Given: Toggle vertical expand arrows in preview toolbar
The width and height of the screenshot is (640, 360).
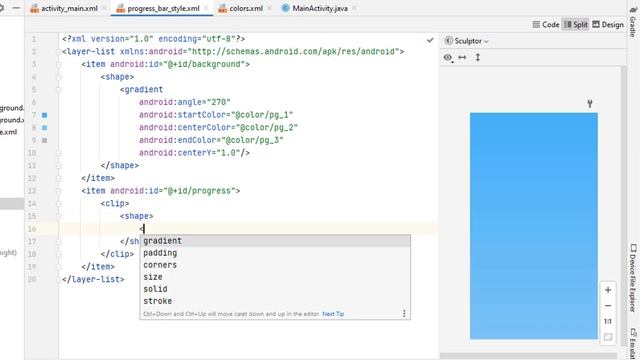Looking at the screenshot, I should [478, 58].
